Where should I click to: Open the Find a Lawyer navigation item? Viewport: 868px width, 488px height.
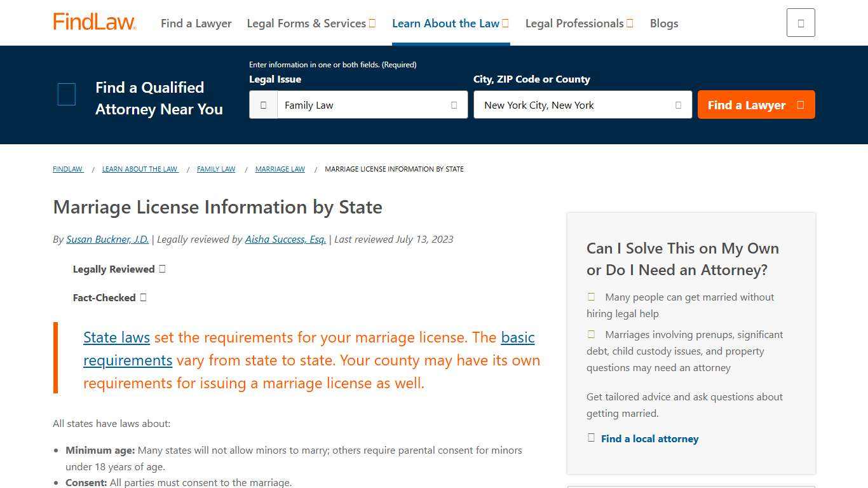(196, 23)
